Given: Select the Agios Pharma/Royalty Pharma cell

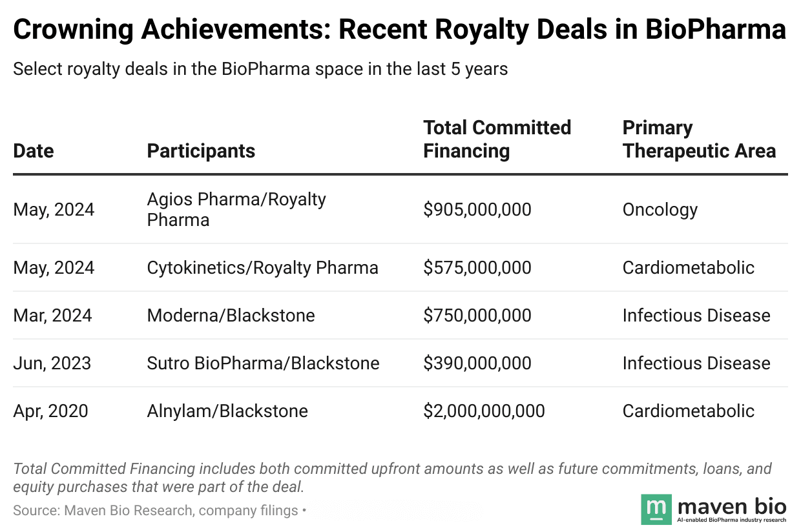Looking at the screenshot, I should coord(236,210).
